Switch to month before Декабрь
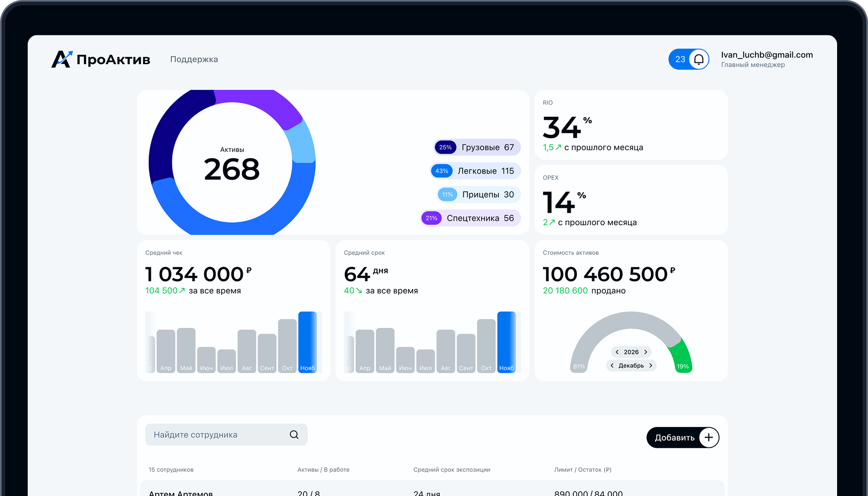868x496 pixels. [x=612, y=366]
